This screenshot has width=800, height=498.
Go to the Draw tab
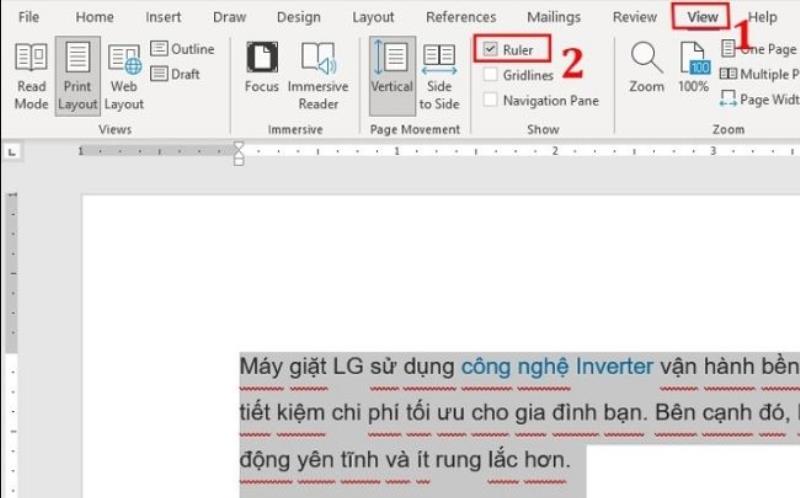230,17
